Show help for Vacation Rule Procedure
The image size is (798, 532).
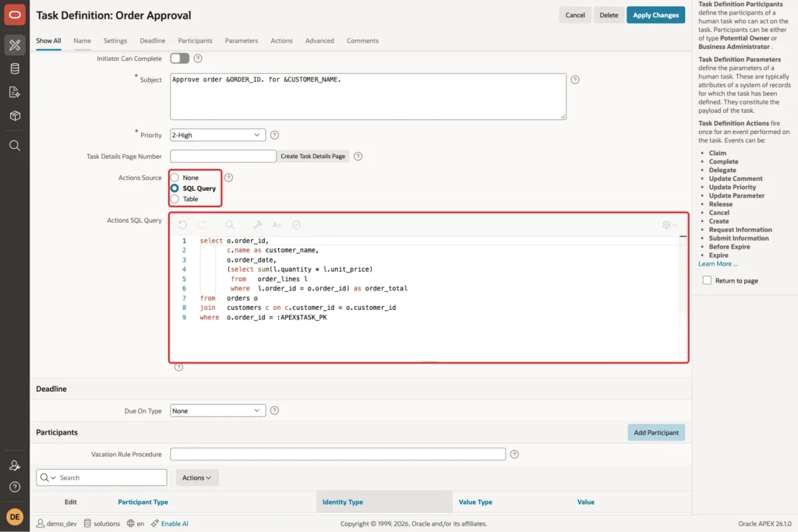pos(514,454)
